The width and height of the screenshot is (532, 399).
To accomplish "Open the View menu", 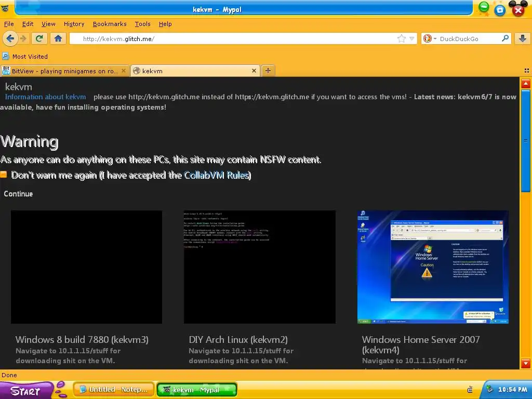I will tap(48, 24).
